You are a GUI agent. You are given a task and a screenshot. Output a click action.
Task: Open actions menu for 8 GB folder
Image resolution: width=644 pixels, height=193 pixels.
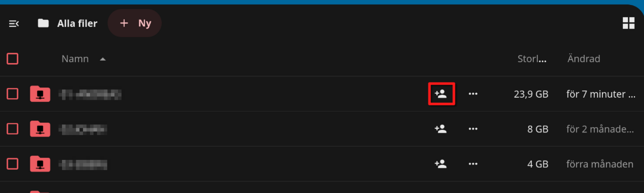[473, 129]
